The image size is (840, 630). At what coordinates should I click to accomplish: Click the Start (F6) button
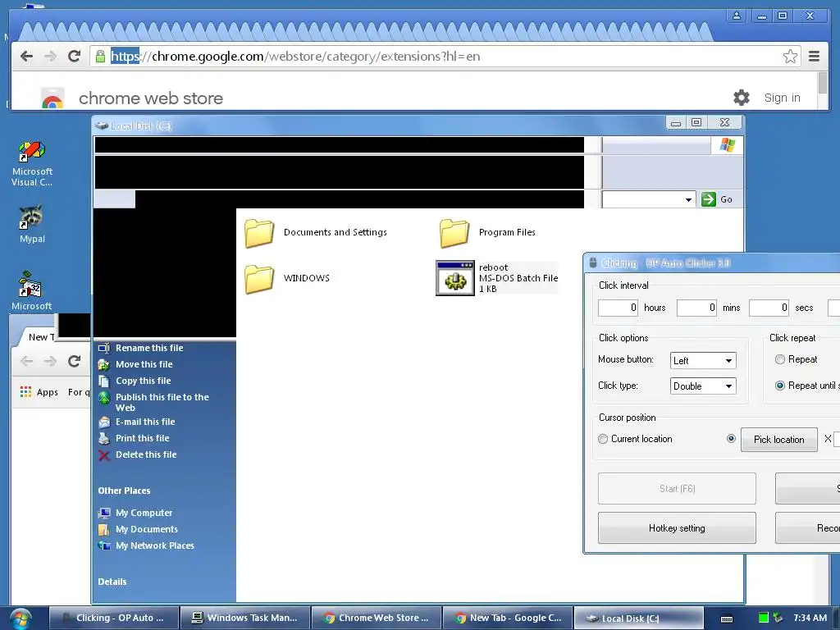click(677, 489)
